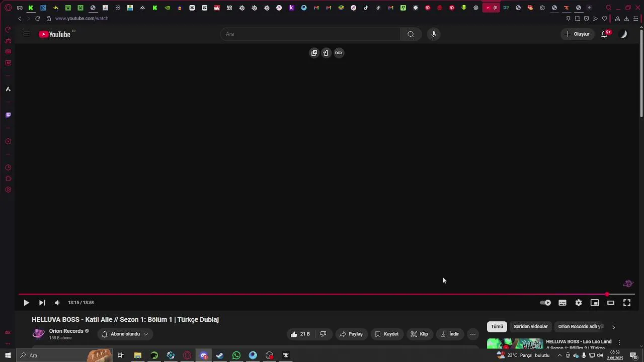This screenshot has height=362, width=644.
Task: Take a snapshot from address-bar toolbar
Action: 577,19
